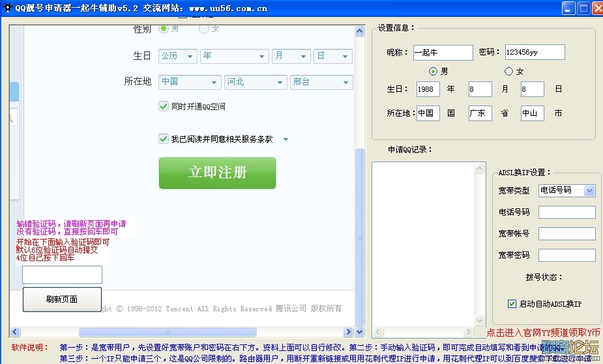Click web page scroll left arrow
This screenshot has width=603, height=364.
tap(16, 331)
